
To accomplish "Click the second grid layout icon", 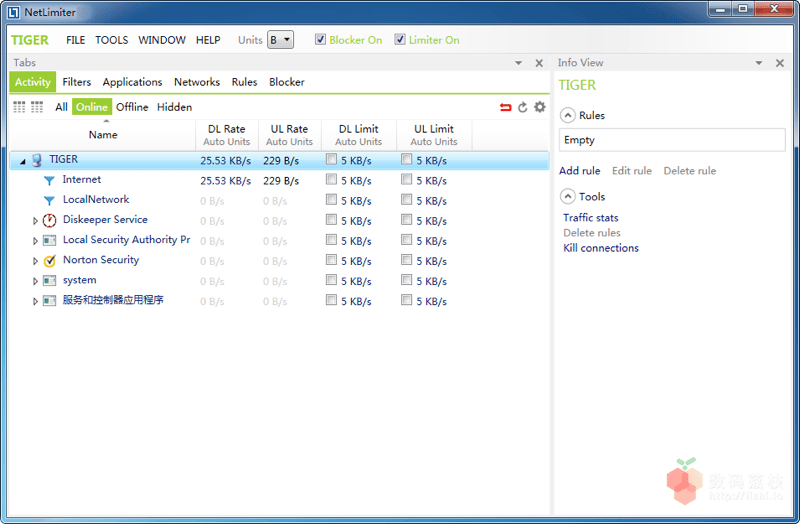I will click(37, 107).
